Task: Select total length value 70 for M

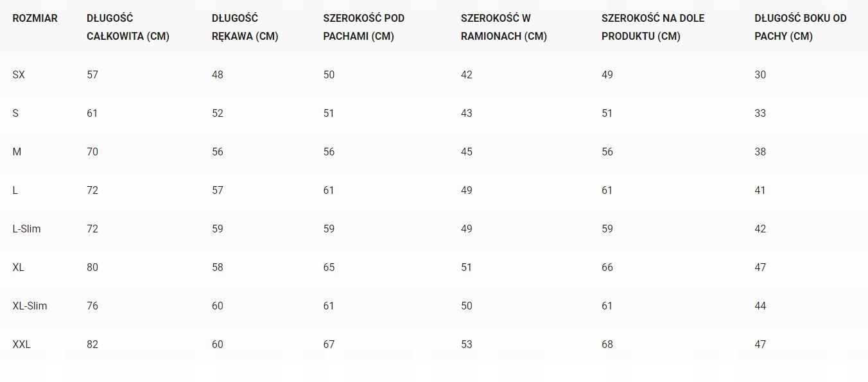Action: coord(92,152)
